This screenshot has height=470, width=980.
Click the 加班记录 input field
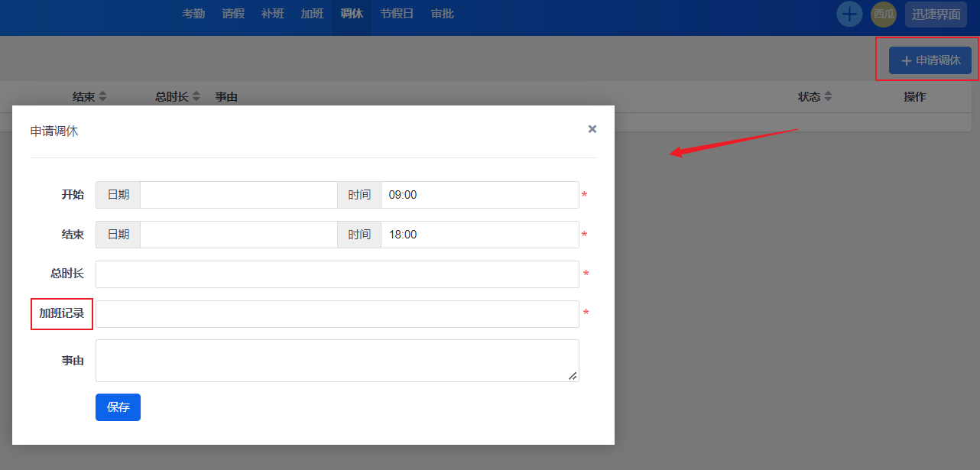coord(337,314)
